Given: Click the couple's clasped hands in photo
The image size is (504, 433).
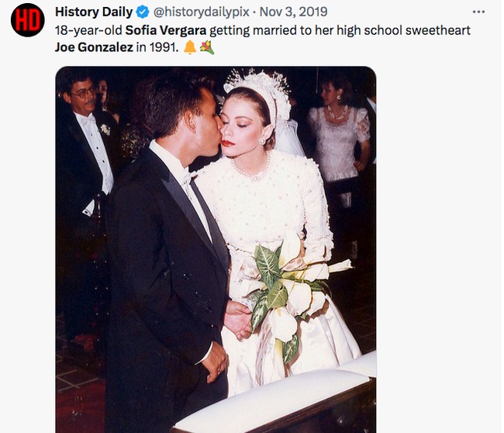Looking at the screenshot, I should 237,318.
